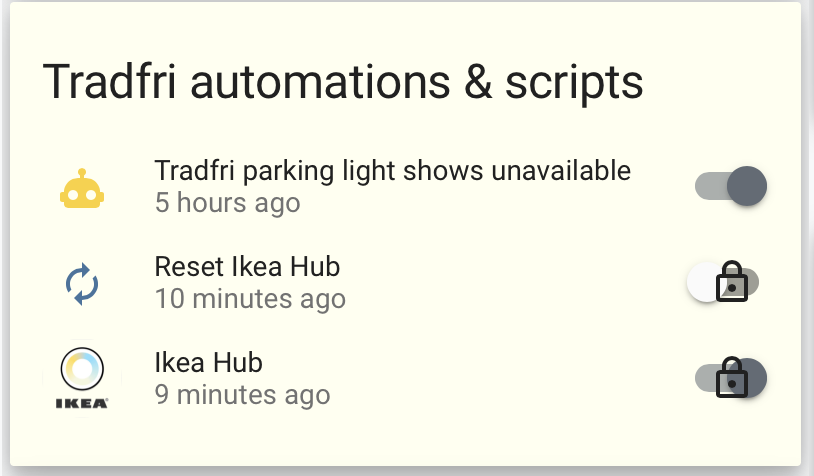Click lock icon on Reset Ikea Hub toggle

coord(732,281)
